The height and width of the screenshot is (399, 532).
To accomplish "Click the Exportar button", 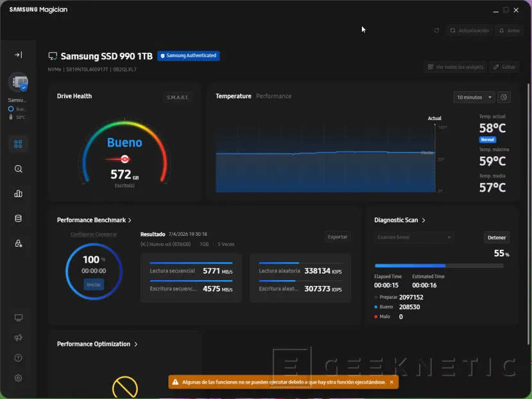I will [338, 236].
